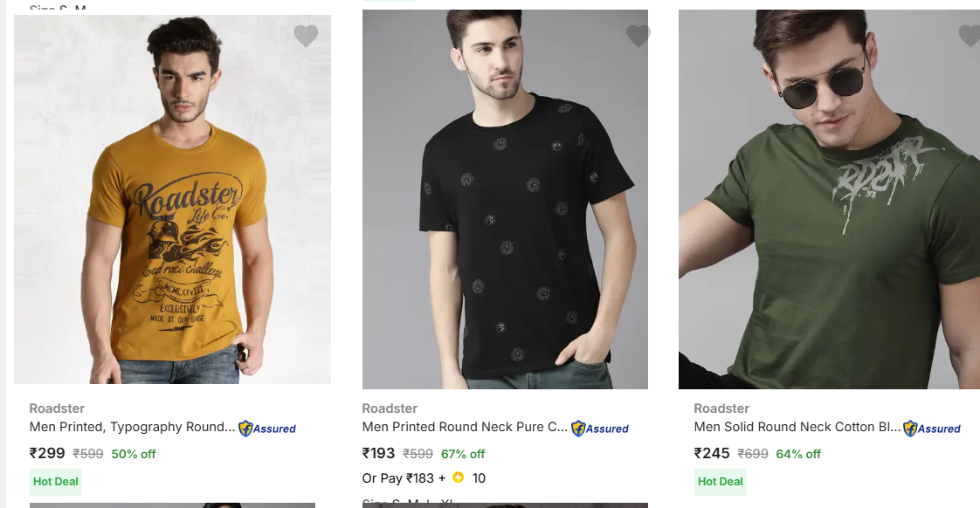The width and height of the screenshot is (980, 508).
Task: Click the ₹299 price of mustard t-shirt
Action: click(47, 453)
